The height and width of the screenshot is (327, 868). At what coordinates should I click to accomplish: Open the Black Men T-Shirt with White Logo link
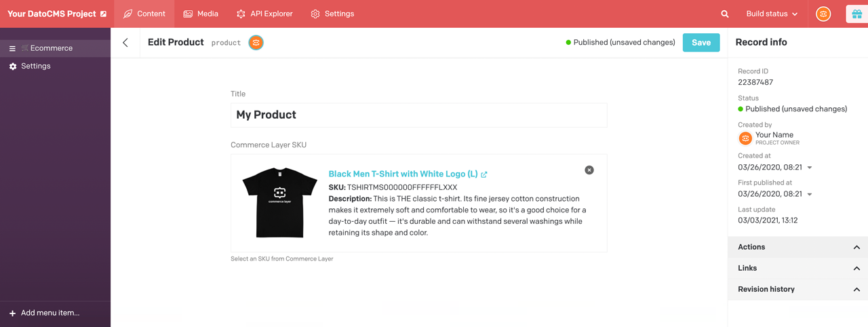[x=403, y=174]
